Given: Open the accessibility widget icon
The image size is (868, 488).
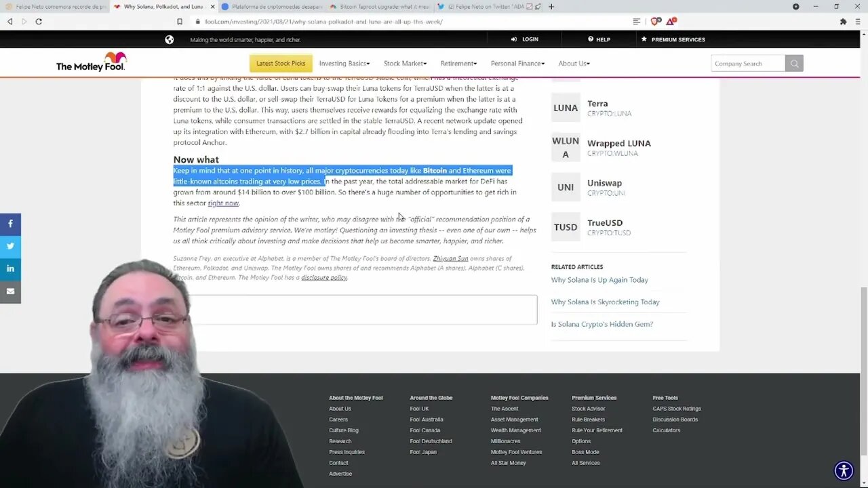Looking at the screenshot, I should tap(844, 470).
